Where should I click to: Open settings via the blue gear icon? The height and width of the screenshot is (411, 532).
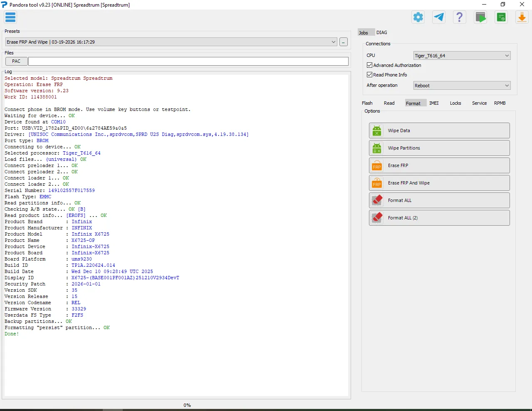(418, 17)
